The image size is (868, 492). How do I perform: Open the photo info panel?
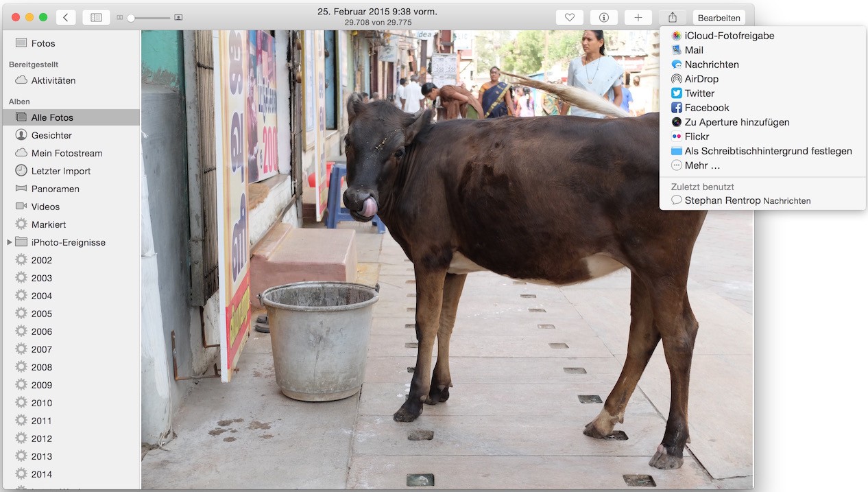603,17
